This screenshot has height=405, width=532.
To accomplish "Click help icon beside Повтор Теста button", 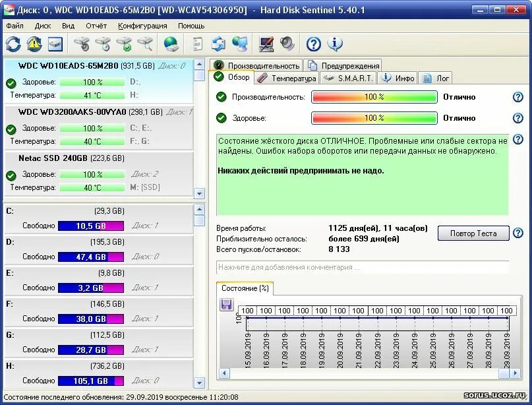I will [x=517, y=233].
